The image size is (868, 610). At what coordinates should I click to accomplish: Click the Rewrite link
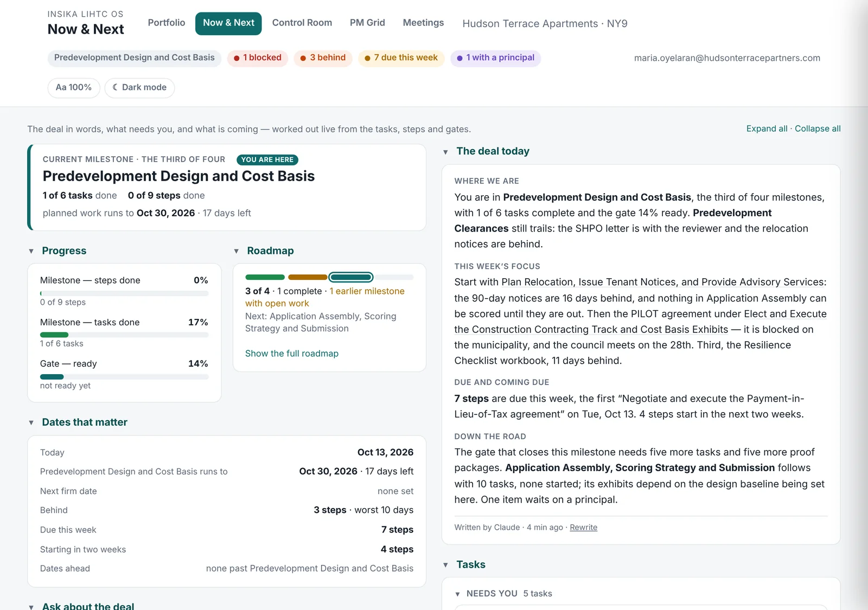(583, 528)
